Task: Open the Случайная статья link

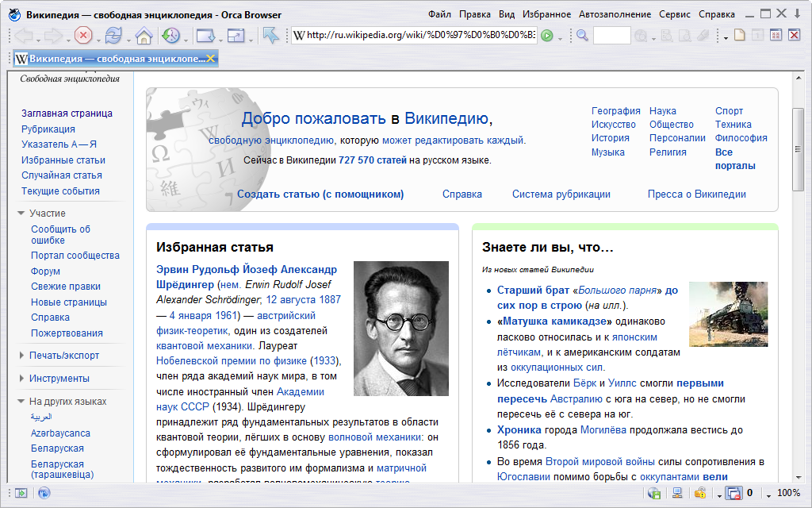Action: [62, 175]
